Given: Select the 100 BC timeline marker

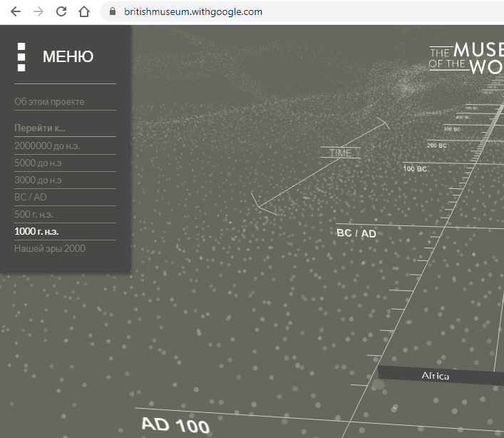Looking at the screenshot, I should [415, 169].
